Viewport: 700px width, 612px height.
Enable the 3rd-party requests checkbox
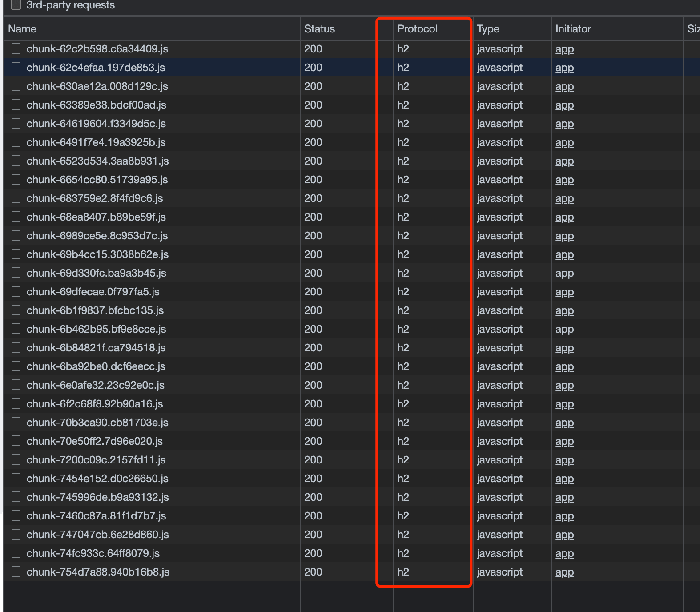coord(16,5)
